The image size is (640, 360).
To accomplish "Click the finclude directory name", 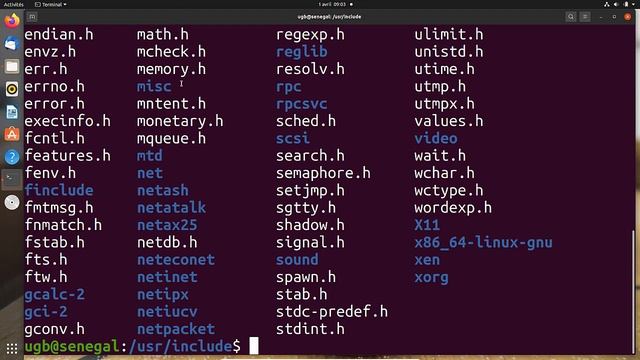I will coord(59,190).
